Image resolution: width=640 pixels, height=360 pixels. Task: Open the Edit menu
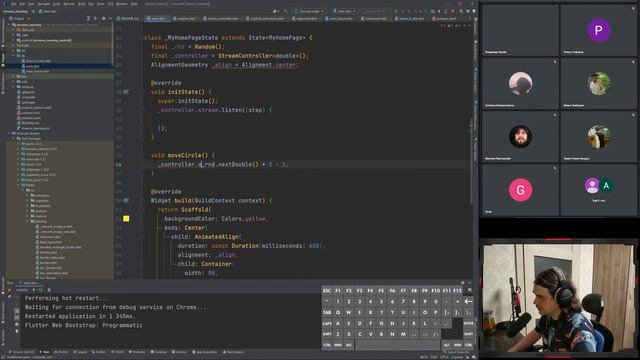click(x=22, y=4)
